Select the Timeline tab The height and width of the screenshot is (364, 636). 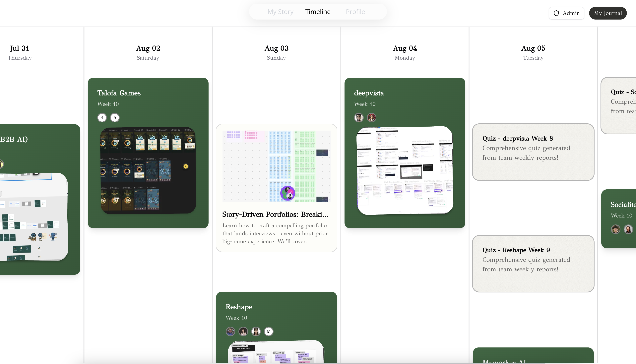318,12
